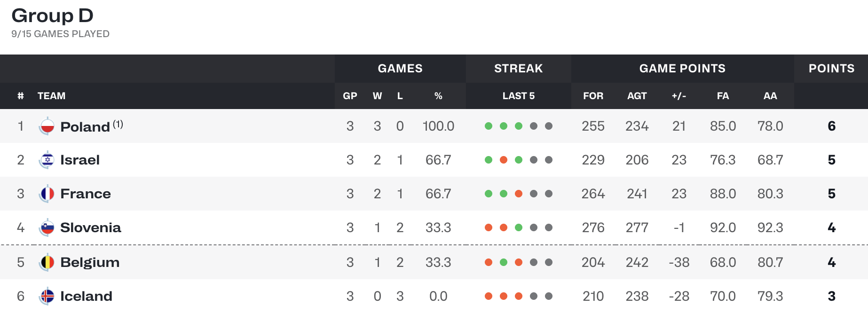The width and height of the screenshot is (868, 313).
Task: Click the Group D heading
Action: click(52, 16)
